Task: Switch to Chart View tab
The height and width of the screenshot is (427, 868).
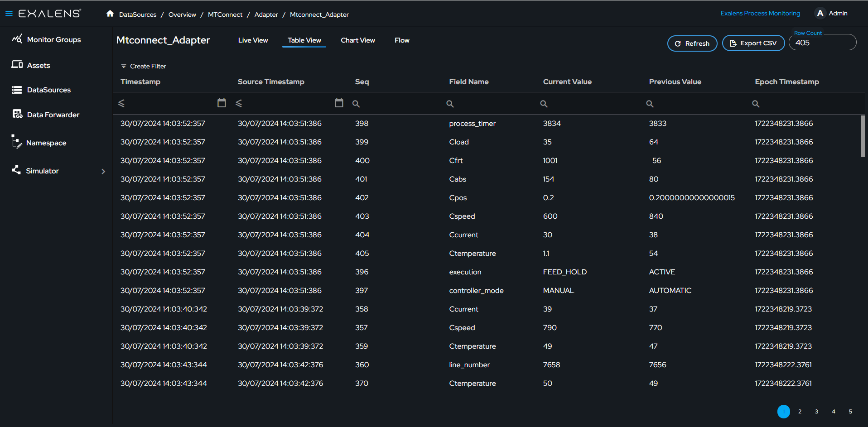Action: [x=358, y=40]
